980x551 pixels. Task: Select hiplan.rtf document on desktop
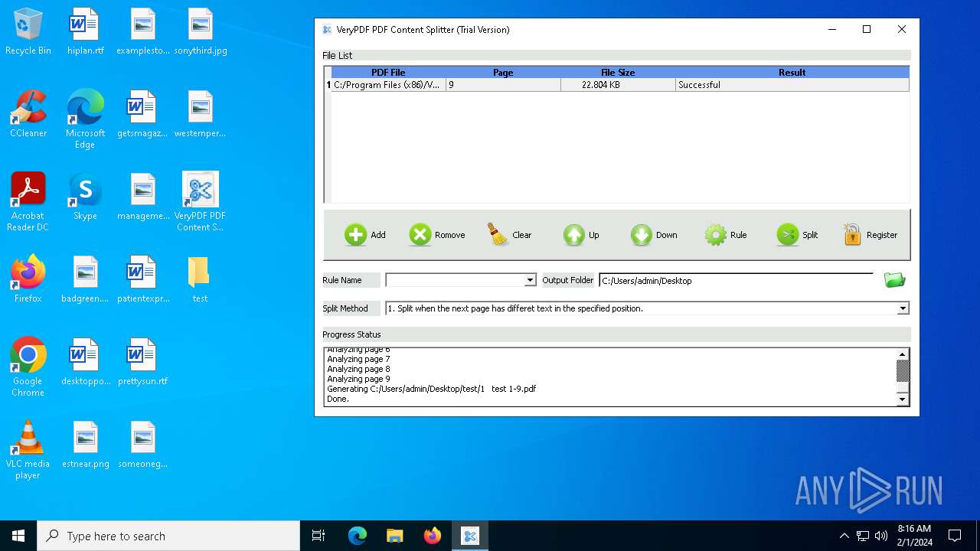click(85, 32)
